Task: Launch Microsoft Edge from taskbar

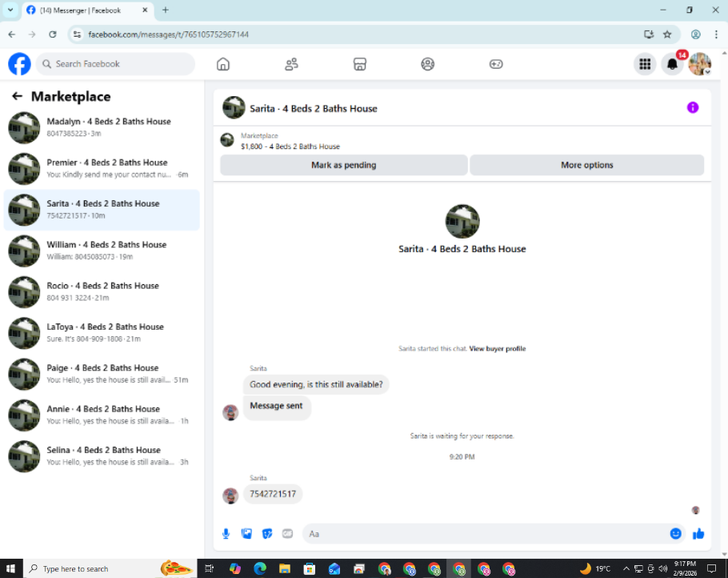Action: tap(260, 568)
